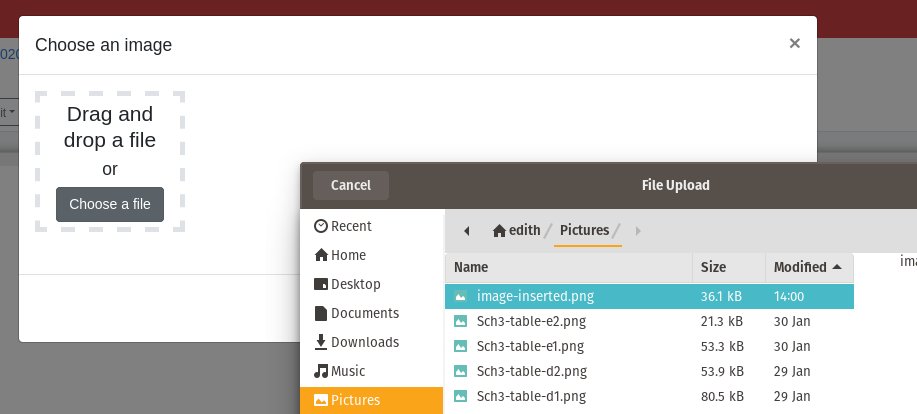
Task: Click the forward arrow in path bar
Action: (638, 231)
